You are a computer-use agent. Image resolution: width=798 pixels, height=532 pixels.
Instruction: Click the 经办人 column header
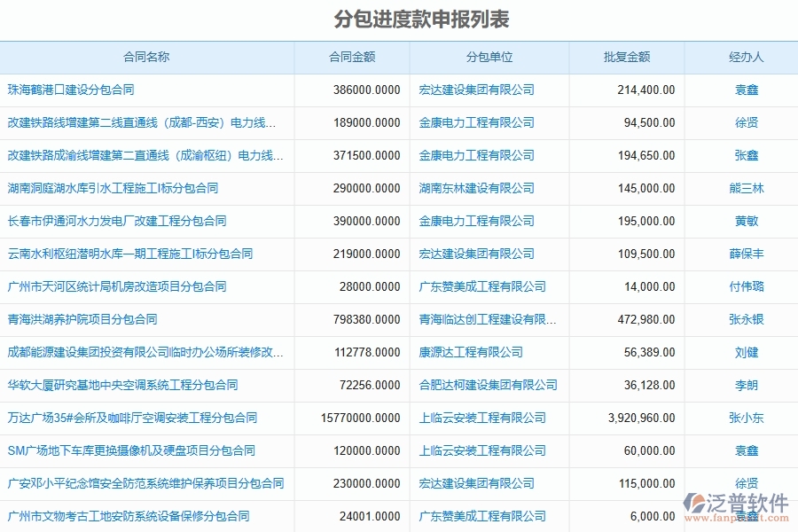point(740,57)
